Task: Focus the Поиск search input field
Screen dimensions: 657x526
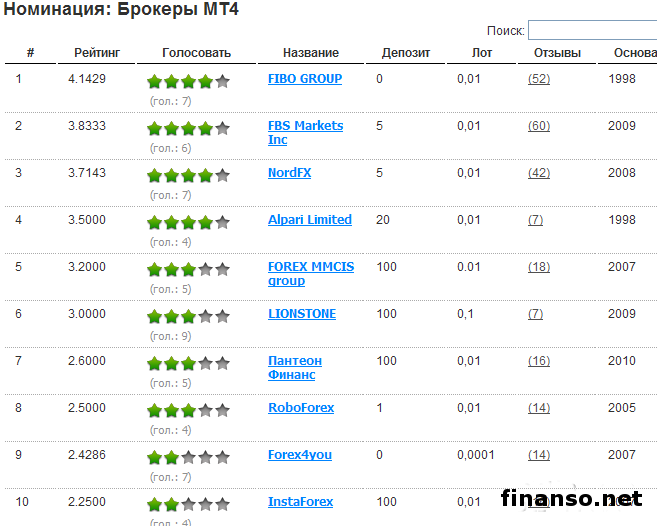Action: pyautogui.click(x=592, y=31)
